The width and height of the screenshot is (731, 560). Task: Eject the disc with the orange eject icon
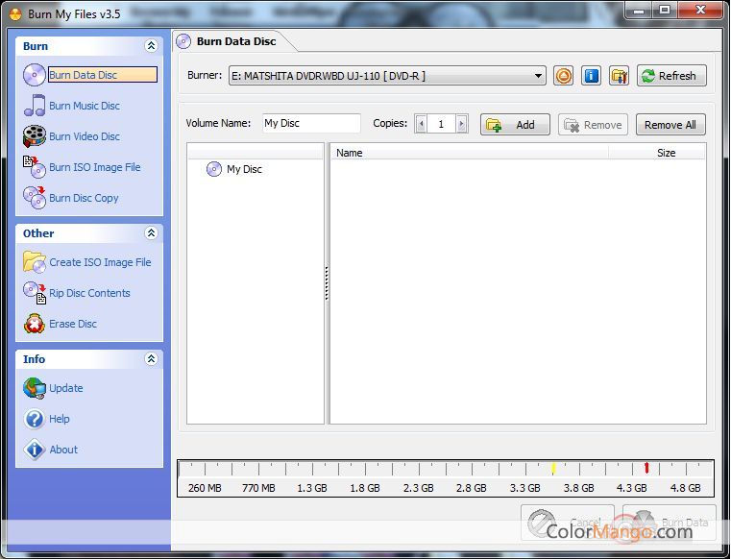(x=564, y=76)
